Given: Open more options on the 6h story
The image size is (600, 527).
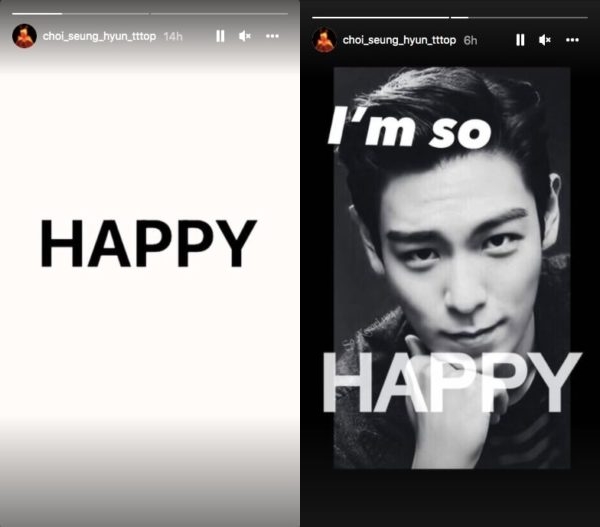Looking at the screenshot, I should tap(572, 40).
